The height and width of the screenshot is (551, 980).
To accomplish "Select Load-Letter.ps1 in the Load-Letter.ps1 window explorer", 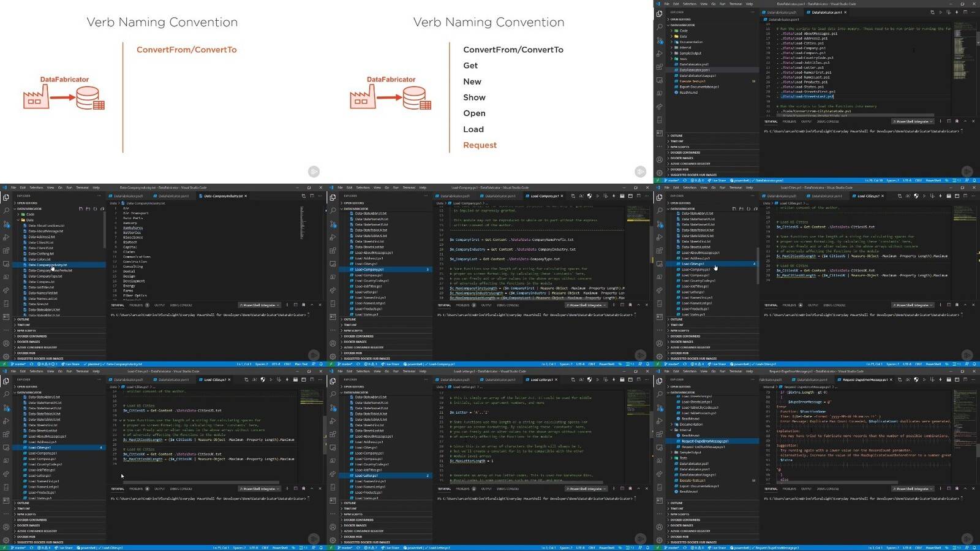I will (x=386, y=476).
